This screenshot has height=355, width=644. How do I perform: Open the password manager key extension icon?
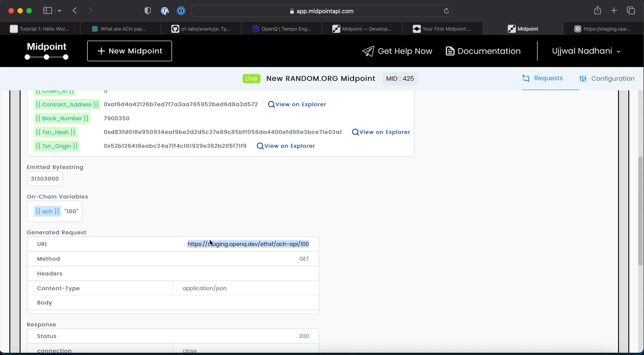pos(165,11)
